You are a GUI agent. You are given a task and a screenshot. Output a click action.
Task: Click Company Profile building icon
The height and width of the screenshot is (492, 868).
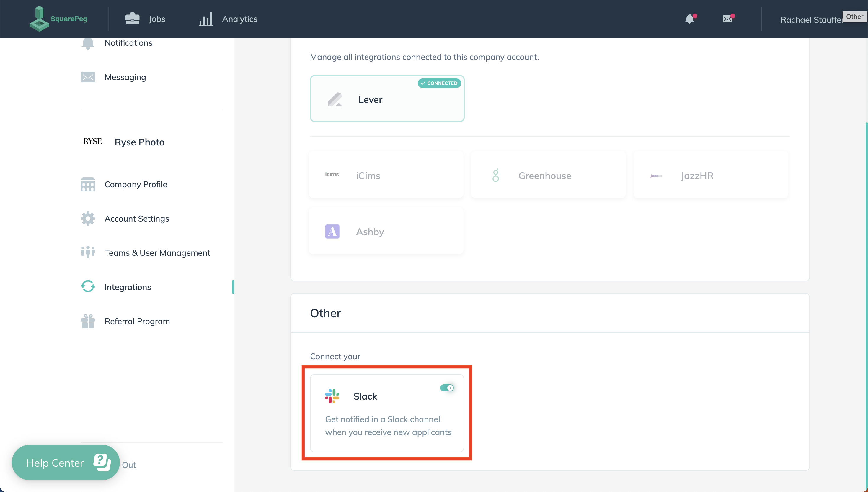(88, 184)
